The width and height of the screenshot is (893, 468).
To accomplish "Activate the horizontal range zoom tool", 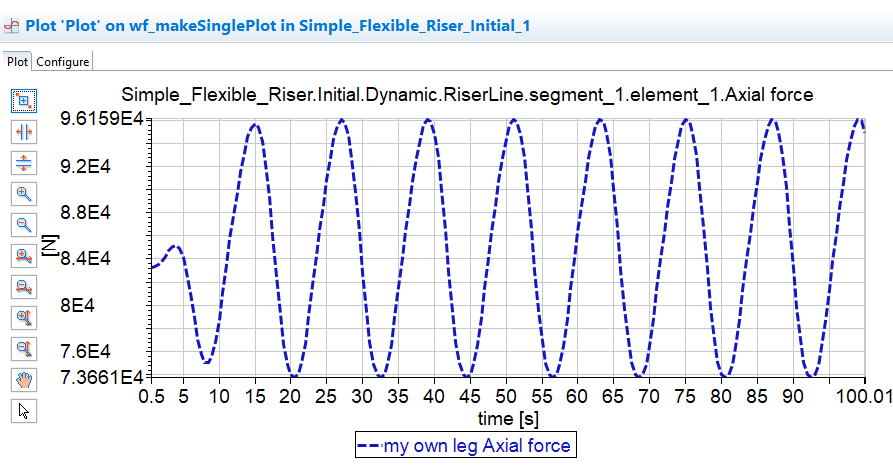I will (x=25, y=131).
